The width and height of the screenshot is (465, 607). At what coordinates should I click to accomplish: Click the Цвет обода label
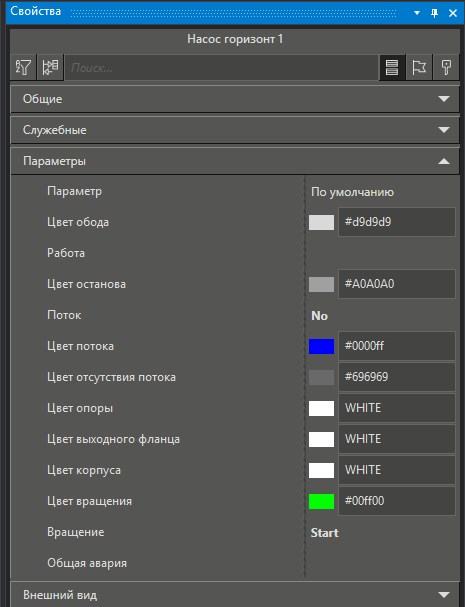78,222
